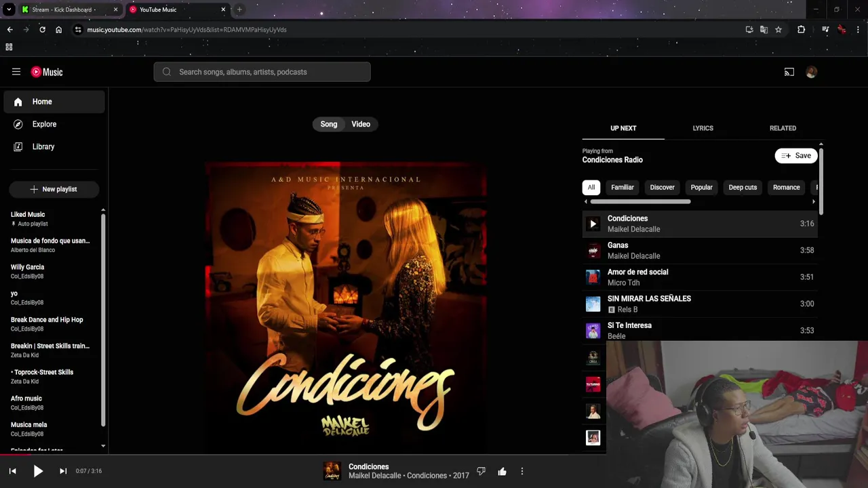Open more actions menu in player bar
Viewport: 868px width, 488px height.
[522, 471]
